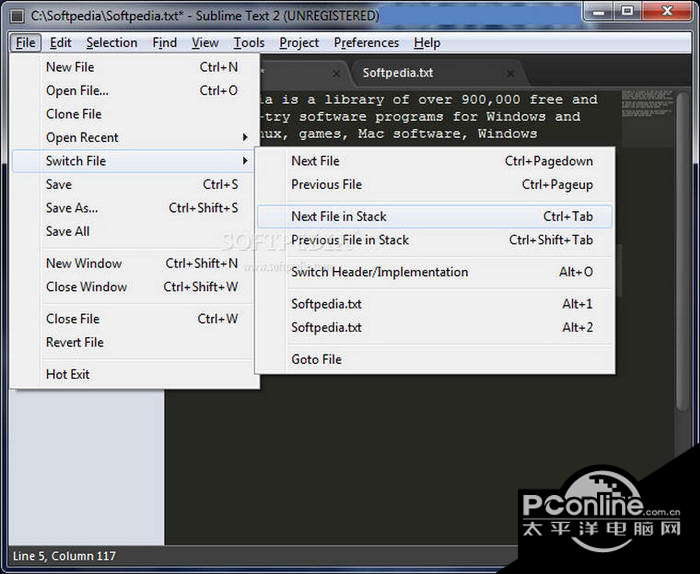Click Line 5, Column 117 status text
Screen dimensions: 700x574
(64, 556)
